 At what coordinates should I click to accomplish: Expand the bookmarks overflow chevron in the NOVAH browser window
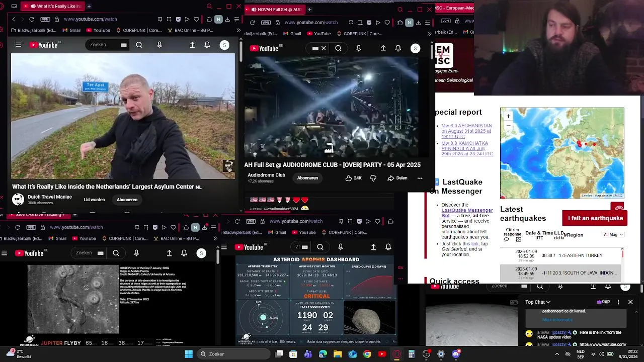[x=429, y=34]
